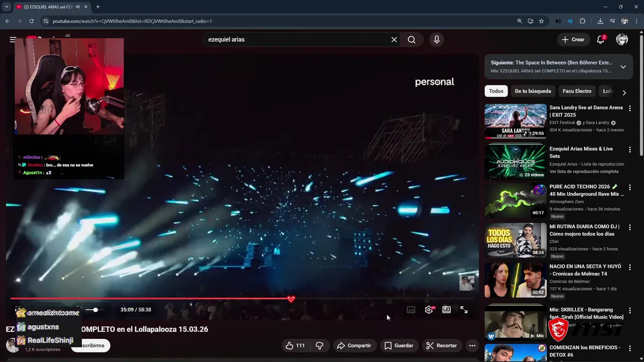The height and width of the screenshot is (362, 644).
Task: Close the EZEQUIEL ARIAS tab
Action: tap(86, 7)
